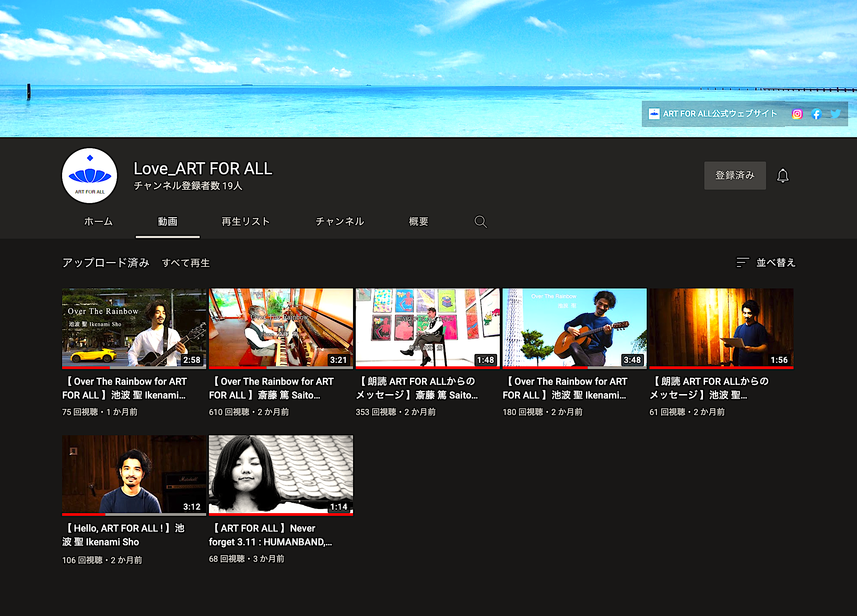Click the Hello, ART FOR ALL! video title
857x616 pixels.
(x=124, y=535)
